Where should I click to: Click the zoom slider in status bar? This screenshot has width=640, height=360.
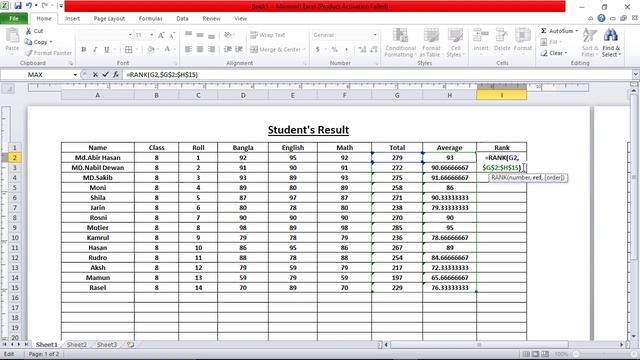coord(604,354)
